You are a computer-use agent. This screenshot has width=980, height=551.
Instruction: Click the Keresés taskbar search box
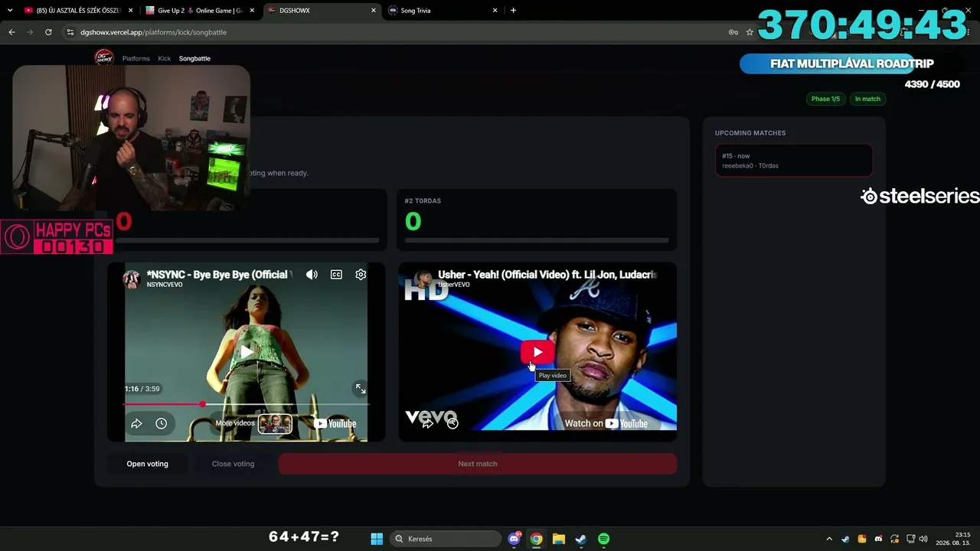click(x=444, y=539)
